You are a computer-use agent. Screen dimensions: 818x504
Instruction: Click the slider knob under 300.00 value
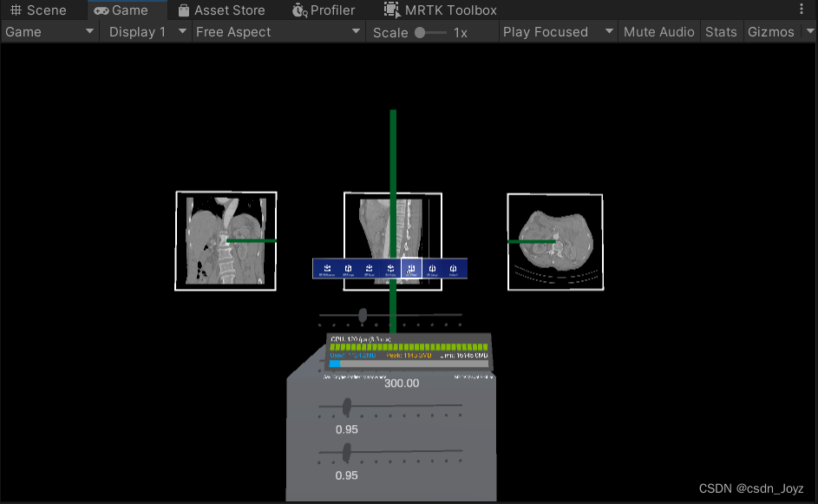coord(347,407)
